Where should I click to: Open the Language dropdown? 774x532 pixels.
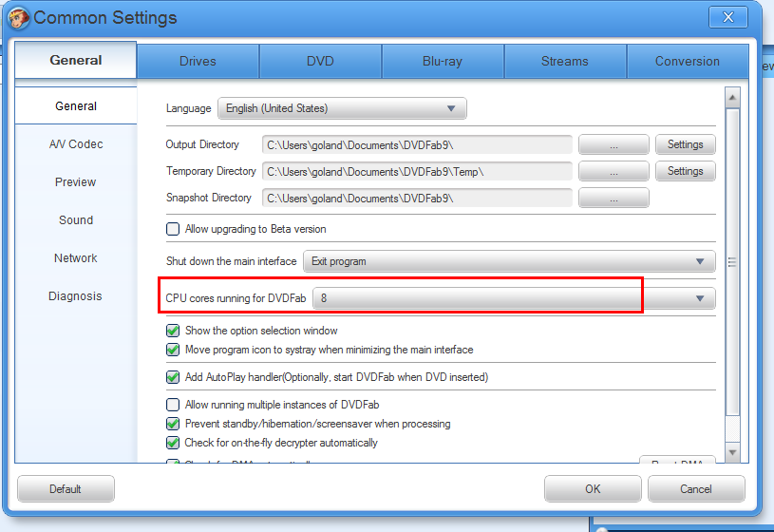pyautogui.click(x=342, y=108)
